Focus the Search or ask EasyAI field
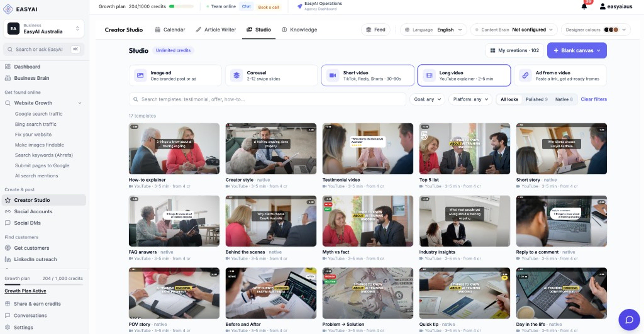 point(43,49)
